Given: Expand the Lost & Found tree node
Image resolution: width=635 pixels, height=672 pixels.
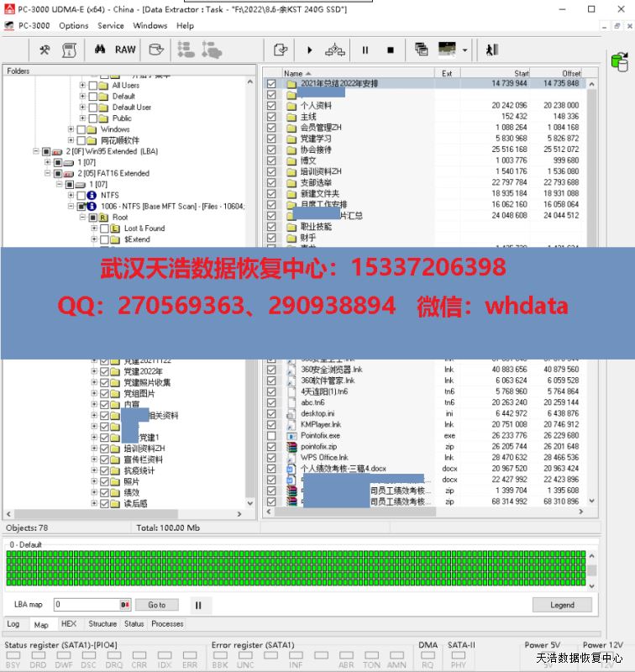Looking at the screenshot, I should pyautogui.click(x=94, y=228).
